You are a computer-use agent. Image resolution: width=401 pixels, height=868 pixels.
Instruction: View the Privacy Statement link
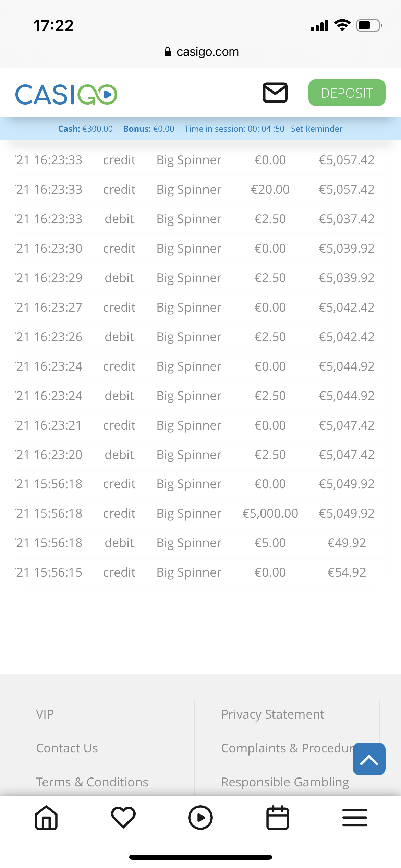click(x=272, y=714)
